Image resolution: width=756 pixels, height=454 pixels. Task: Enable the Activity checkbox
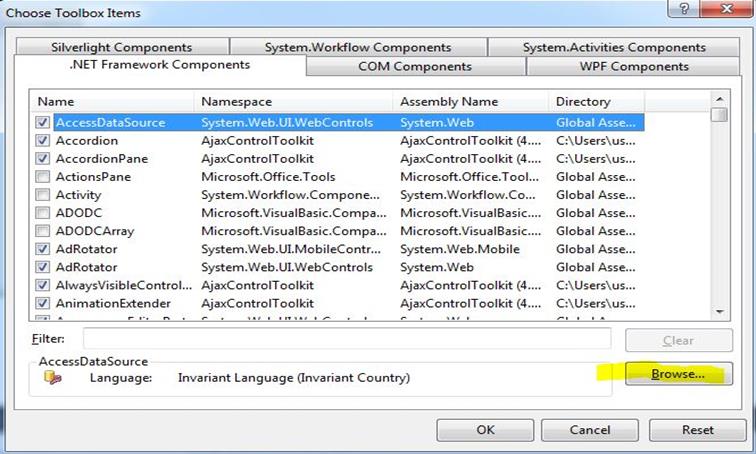(42, 195)
